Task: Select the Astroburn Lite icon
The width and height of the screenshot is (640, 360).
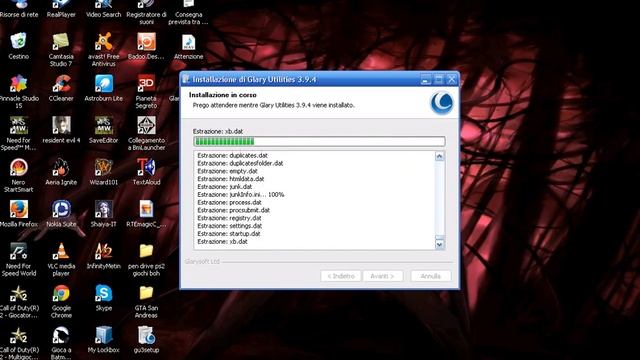Action: (104, 84)
